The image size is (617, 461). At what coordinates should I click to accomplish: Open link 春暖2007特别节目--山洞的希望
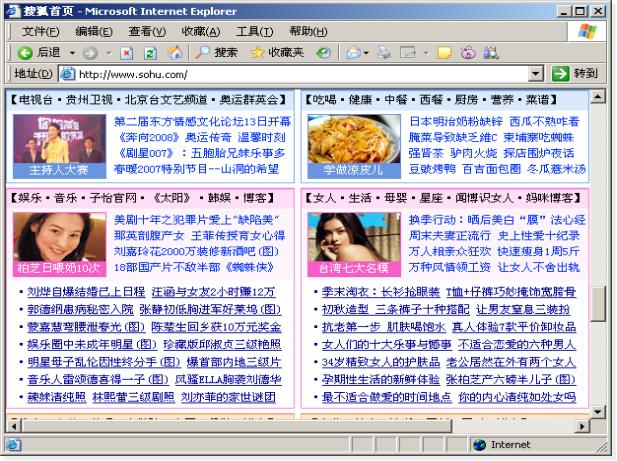pos(196,169)
